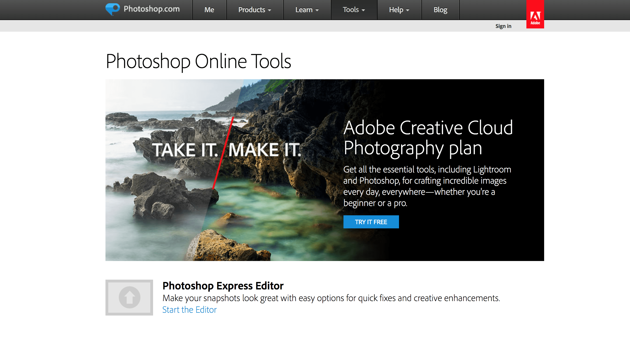
Task: Click the Photoshop.com site name text
Action: point(151,9)
